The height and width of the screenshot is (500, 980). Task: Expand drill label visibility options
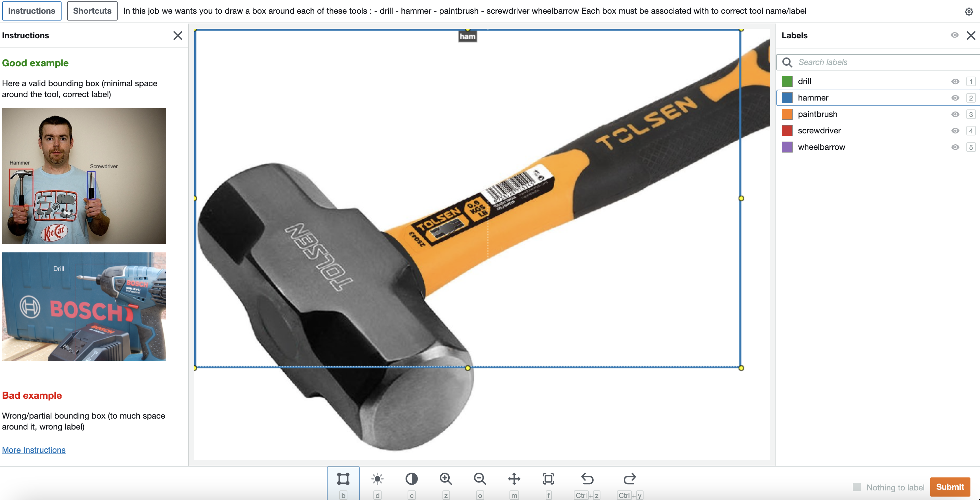954,82
